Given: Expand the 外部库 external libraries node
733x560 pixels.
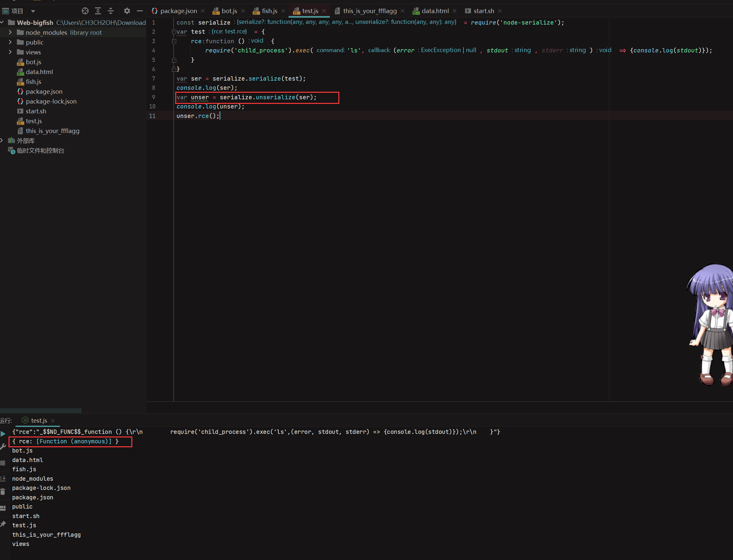Looking at the screenshot, I should 2,141.
